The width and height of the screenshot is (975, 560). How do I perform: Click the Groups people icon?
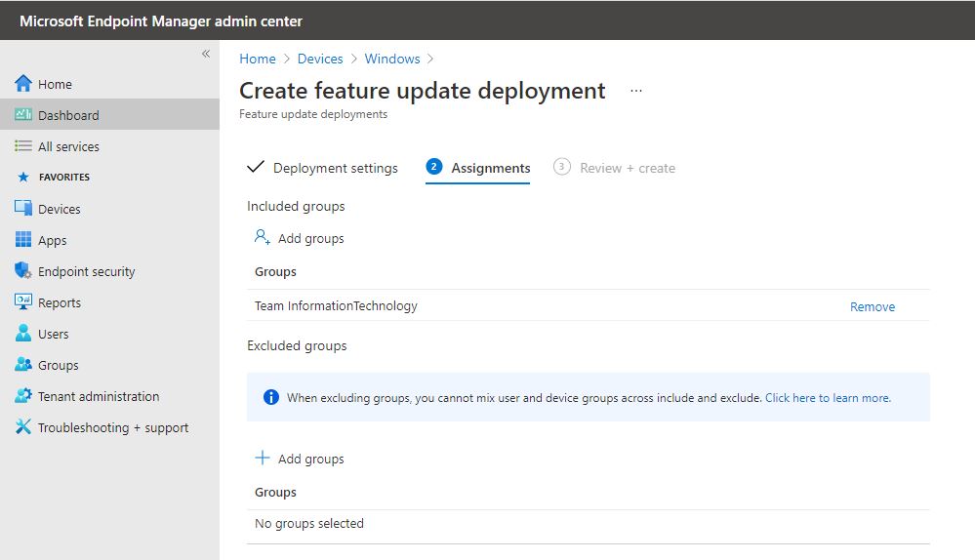[x=23, y=364]
